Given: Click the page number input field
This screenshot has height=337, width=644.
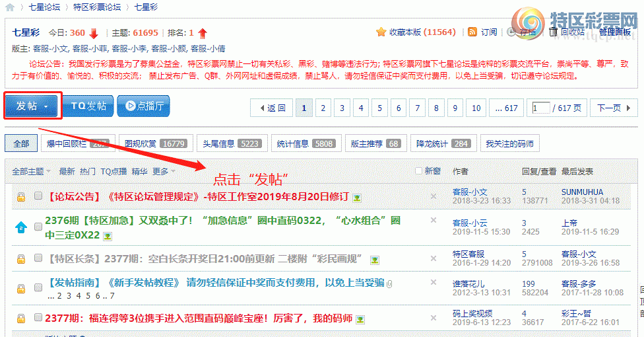Looking at the screenshot, I should click(x=540, y=108).
